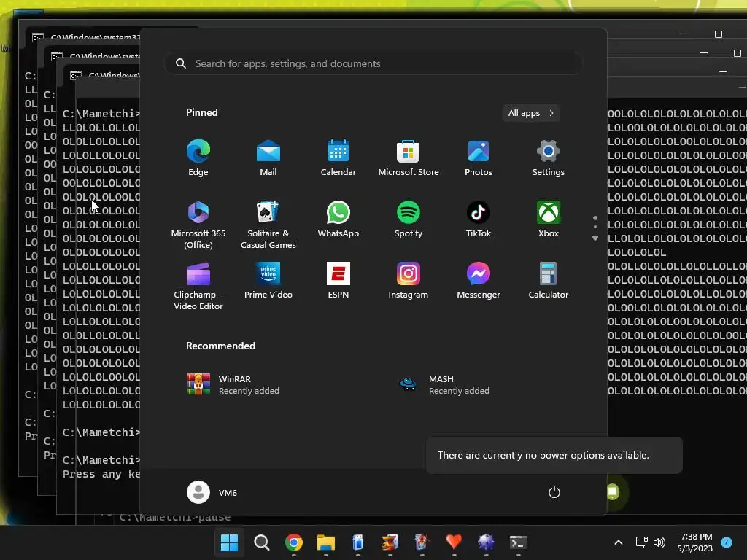Screen dimensions: 747x560
Task: Launch Spotify
Action: 409,219
